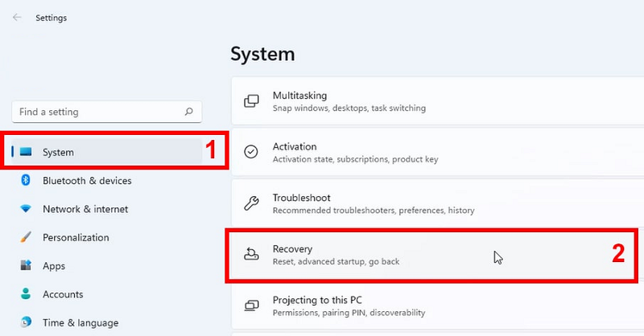The width and height of the screenshot is (644, 336).
Task: Click the Troubleshoot wrench icon
Action: pos(251,203)
